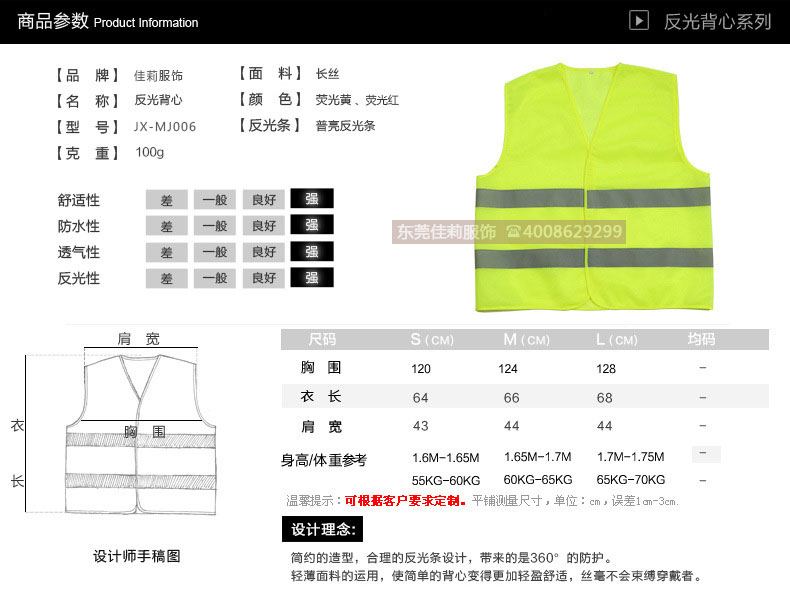Select 强 rating in 舒适性 row

point(312,200)
